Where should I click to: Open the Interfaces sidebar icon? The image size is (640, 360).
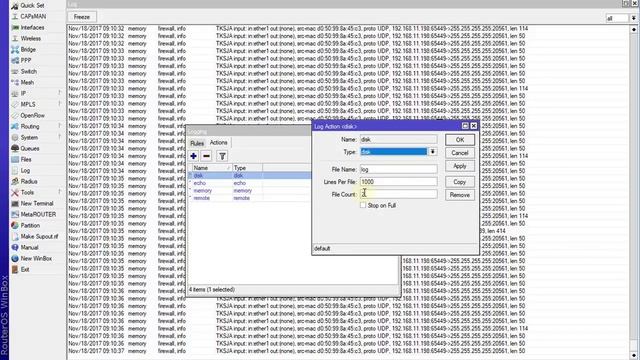15,28
